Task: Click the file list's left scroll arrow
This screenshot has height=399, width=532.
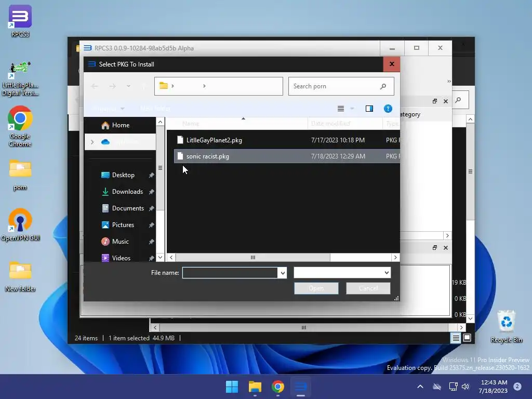Action: point(171,258)
